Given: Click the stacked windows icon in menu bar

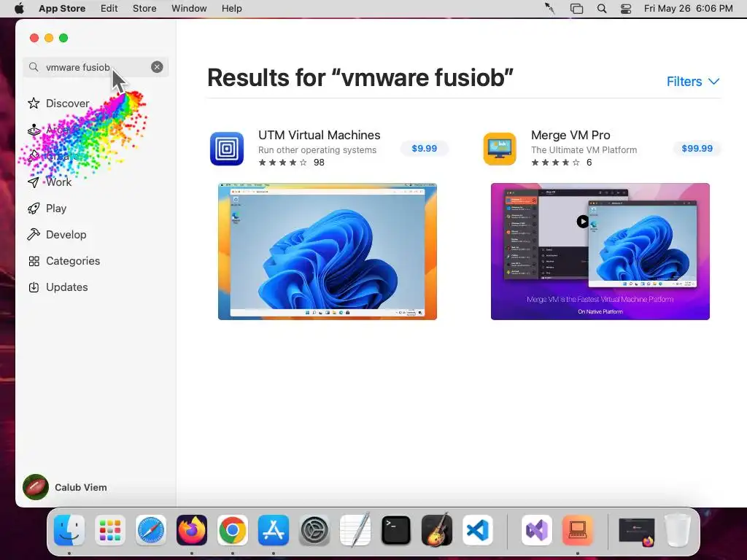Looking at the screenshot, I should click(576, 9).
